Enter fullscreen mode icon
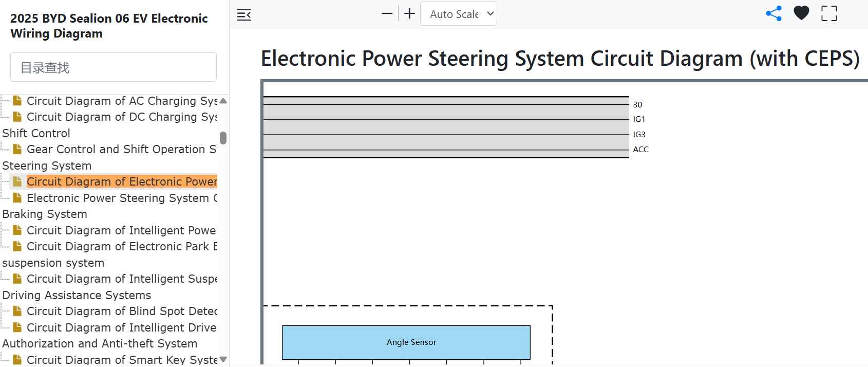 829,13
